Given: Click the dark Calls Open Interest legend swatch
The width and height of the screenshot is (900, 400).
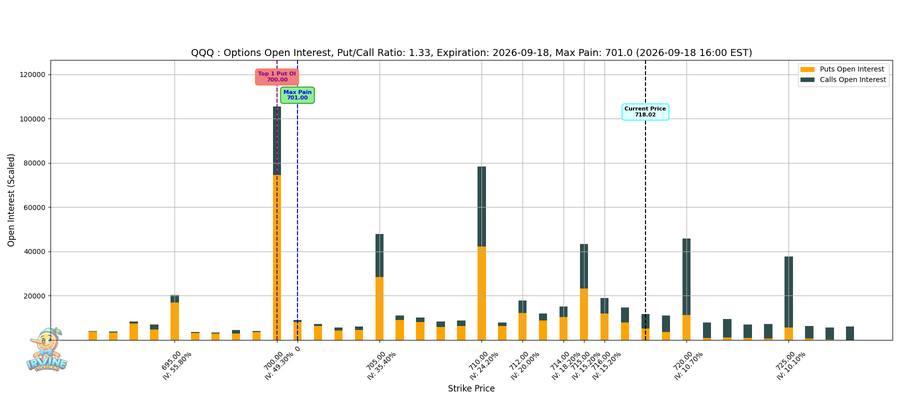Looking at the screenshot, I should pyautogui.click(x=808, y=80).
